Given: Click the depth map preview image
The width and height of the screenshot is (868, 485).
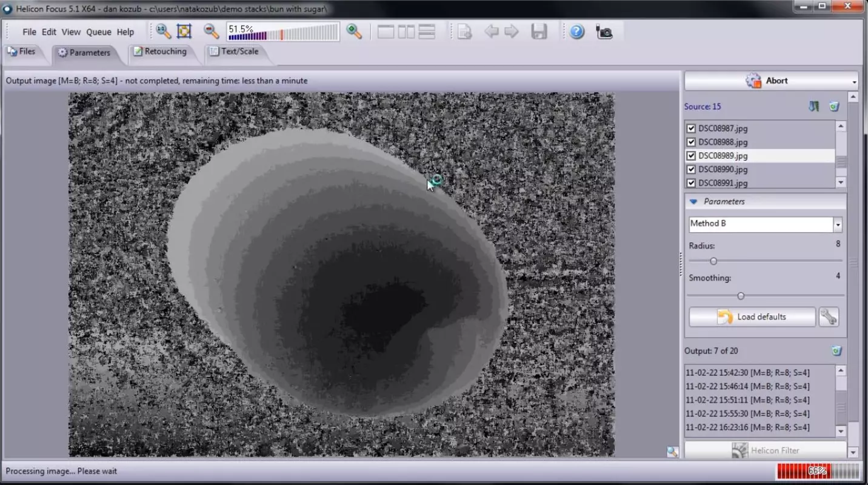Looking at the screenshot, I should 341,274.
